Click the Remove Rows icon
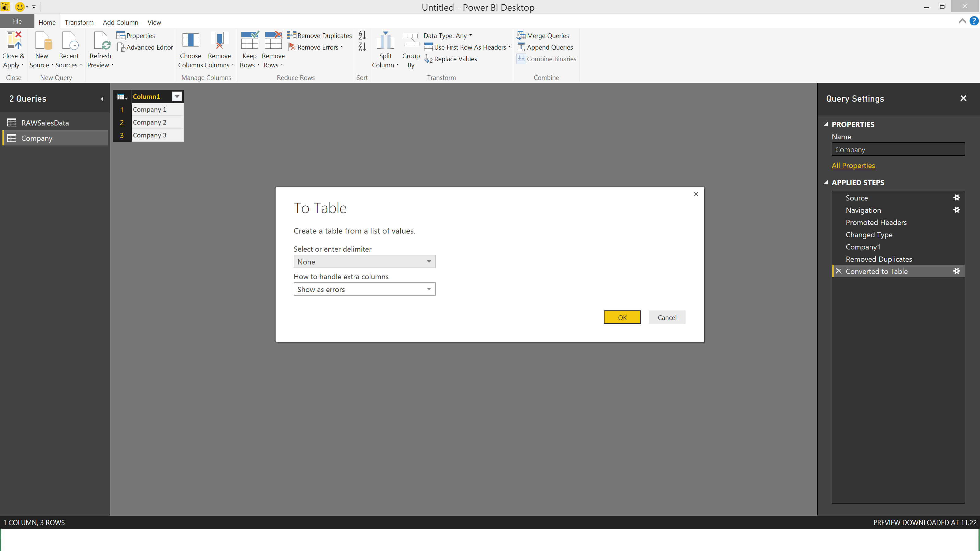Image resolution: width=980 pixels, height=551 pixels. click(273, 40)
